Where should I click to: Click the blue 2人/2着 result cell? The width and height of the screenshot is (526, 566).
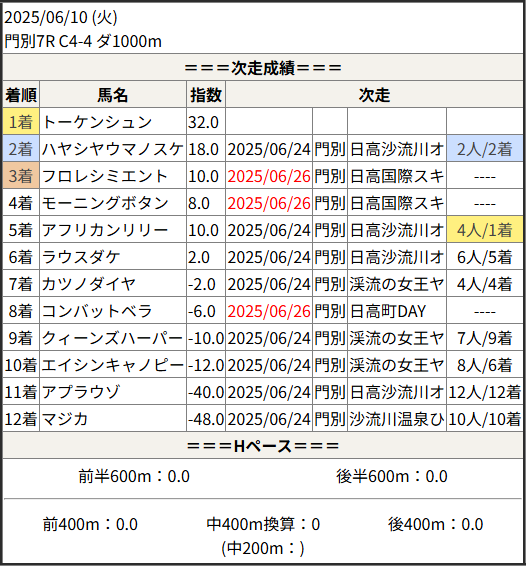coord(484,149)
